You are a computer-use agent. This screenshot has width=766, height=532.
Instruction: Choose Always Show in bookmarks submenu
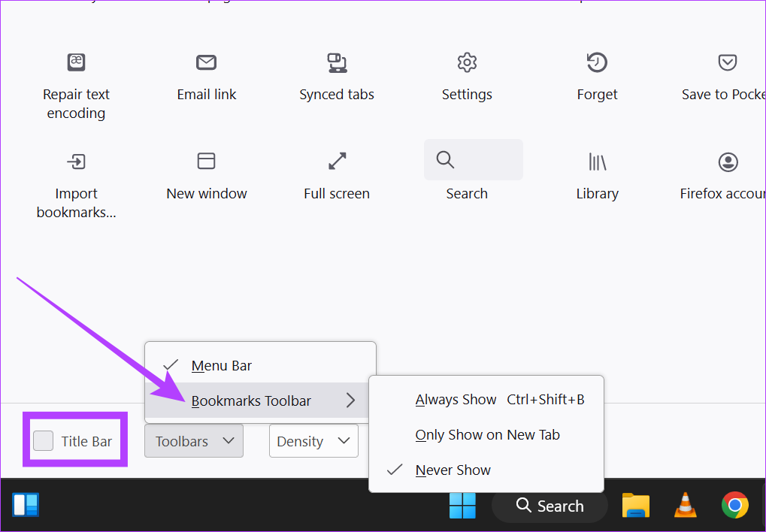point(456,400)
